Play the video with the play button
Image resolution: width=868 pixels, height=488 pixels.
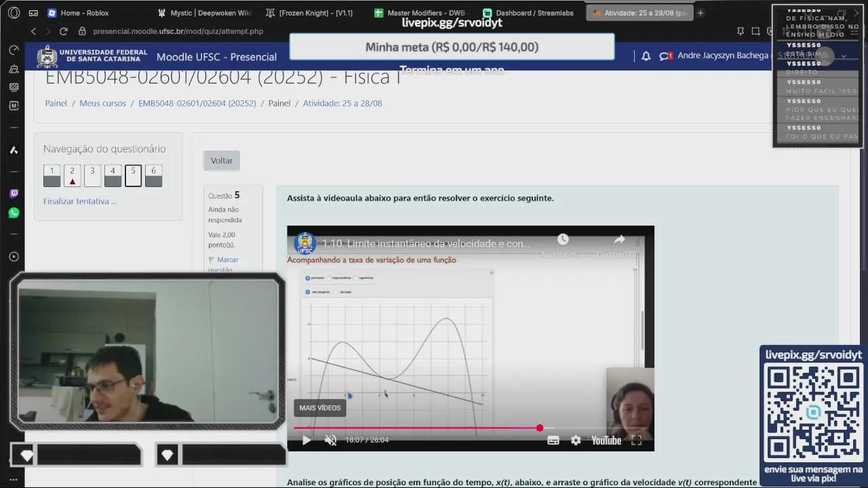pos(307,440)
